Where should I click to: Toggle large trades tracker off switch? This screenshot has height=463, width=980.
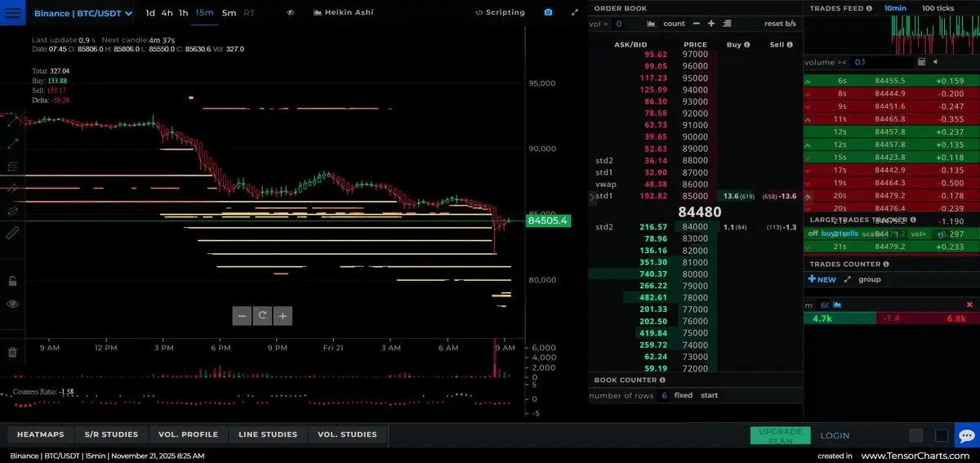click(x=813, y=234)
